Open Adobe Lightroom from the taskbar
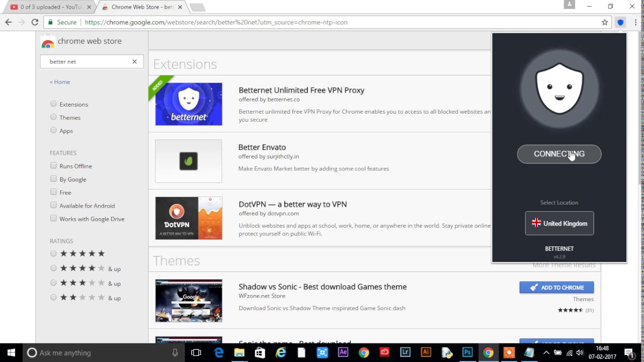This screenshot has height=362, width=644. (405, 352)
